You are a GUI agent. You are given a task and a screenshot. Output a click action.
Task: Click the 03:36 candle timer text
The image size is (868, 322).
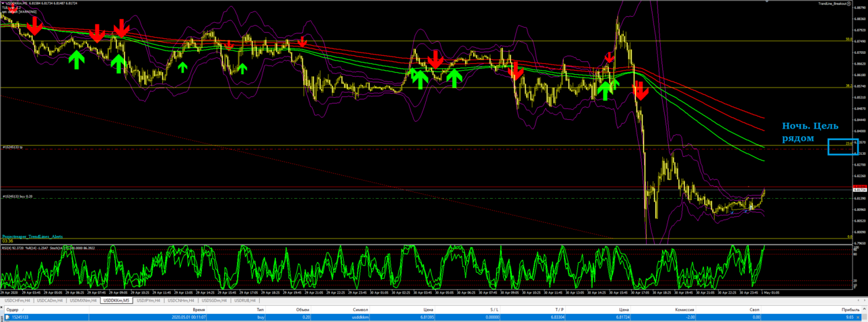[7, 241]
